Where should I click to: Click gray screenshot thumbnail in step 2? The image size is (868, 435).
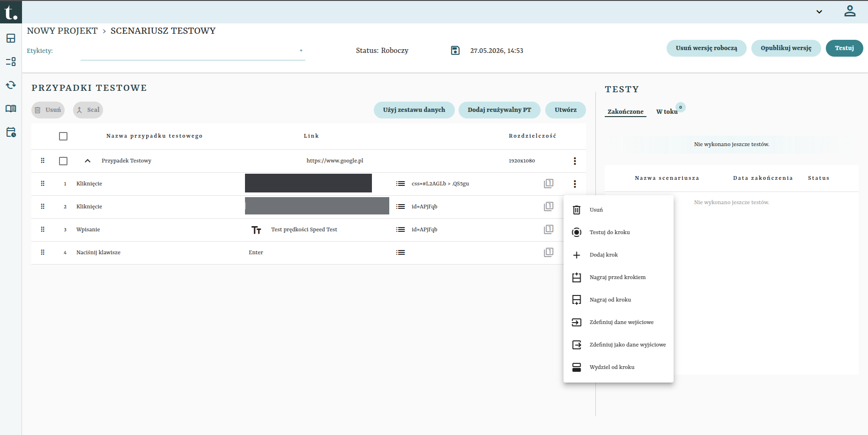317,206
